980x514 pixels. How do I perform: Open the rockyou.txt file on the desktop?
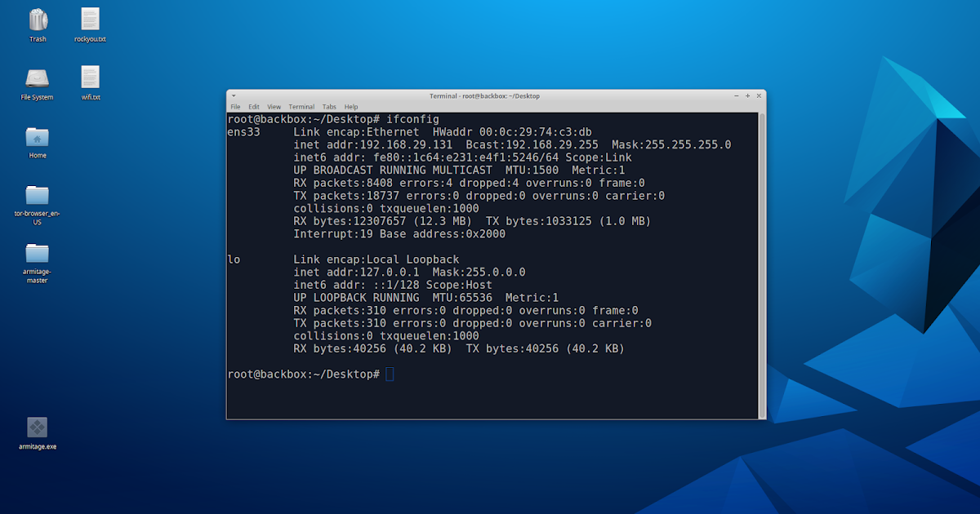click(x=90, y=20)
